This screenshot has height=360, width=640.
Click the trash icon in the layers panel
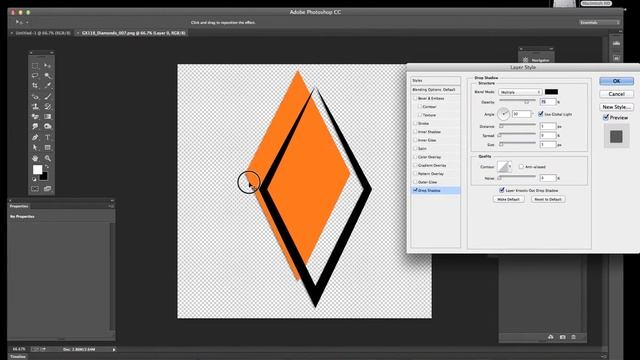(x=573, y=337)
